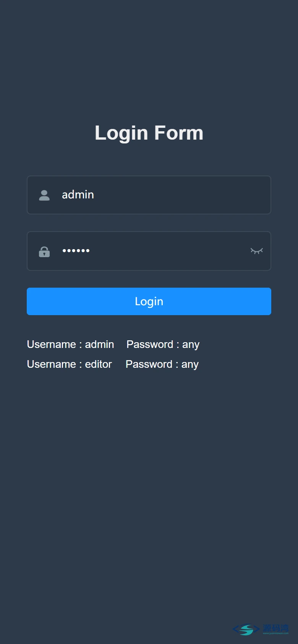
Task: Select 'Password : any' hint next to editor
Action: [162, 364]
